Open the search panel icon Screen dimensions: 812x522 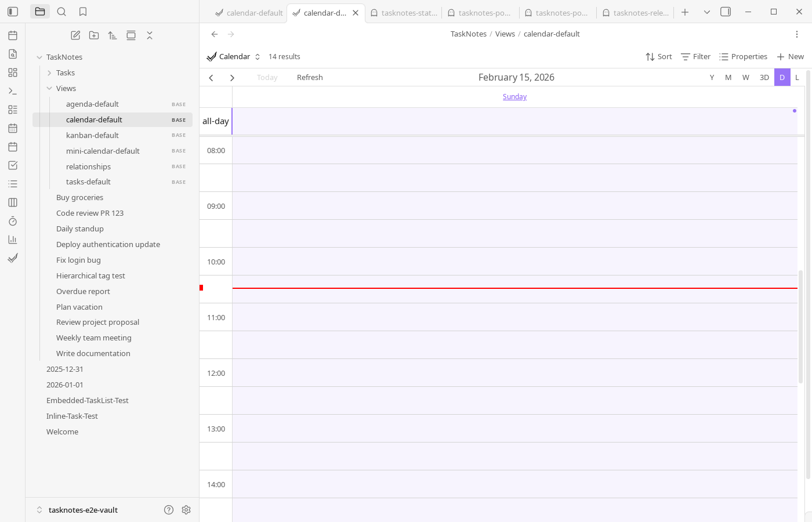click(x=61, y=12)
